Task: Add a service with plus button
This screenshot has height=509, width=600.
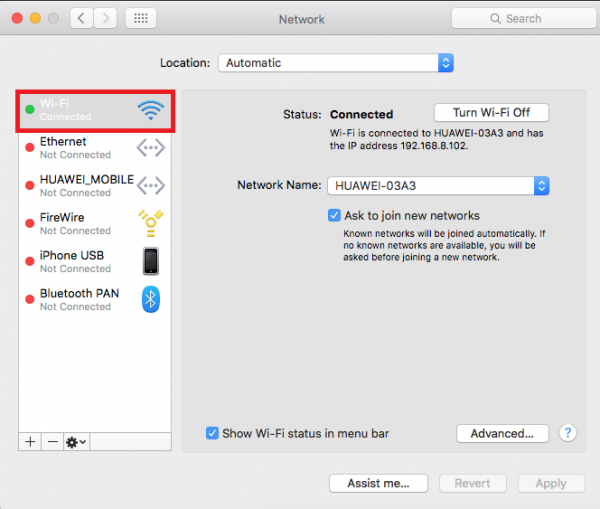Action: pyautogui.click(x=30, y=442)
